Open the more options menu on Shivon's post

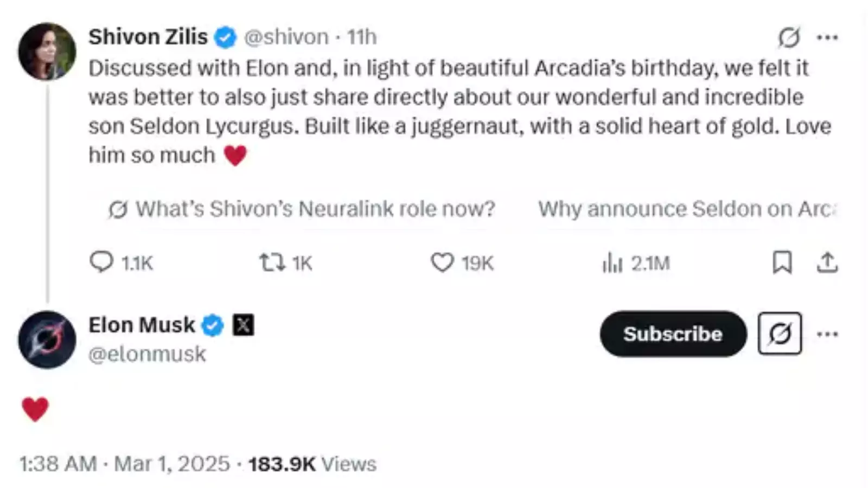point(828,37)
